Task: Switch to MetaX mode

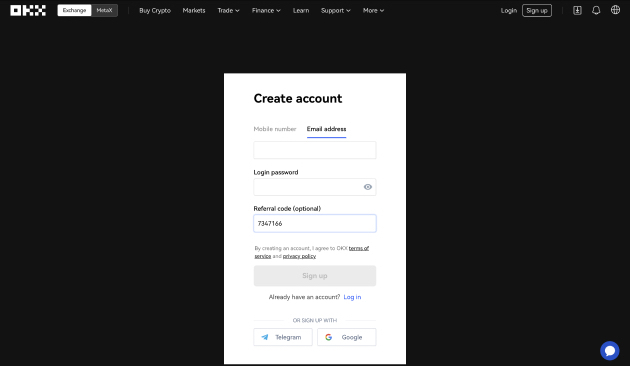Action: pyautogui.click(x=104, y=10)
